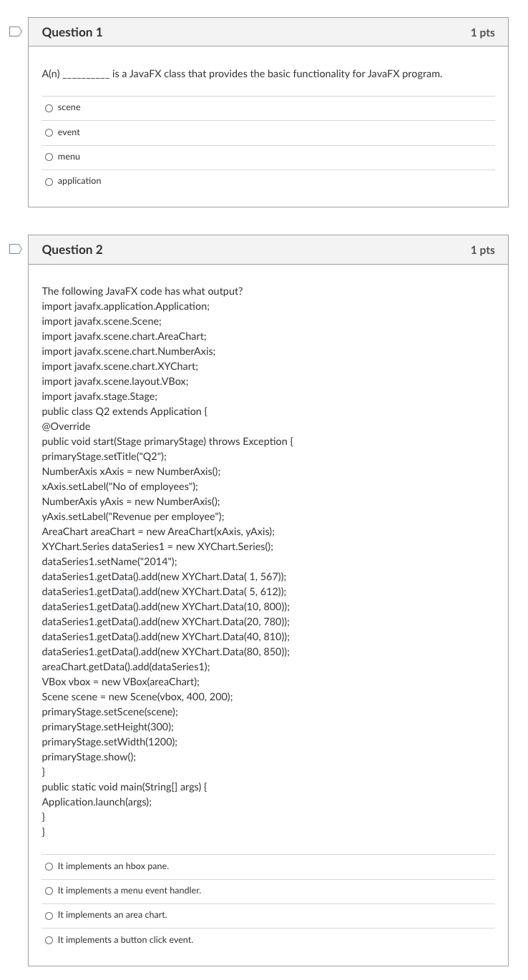
Task: Click the Question 2 header bar
Action: coord(268,250)
